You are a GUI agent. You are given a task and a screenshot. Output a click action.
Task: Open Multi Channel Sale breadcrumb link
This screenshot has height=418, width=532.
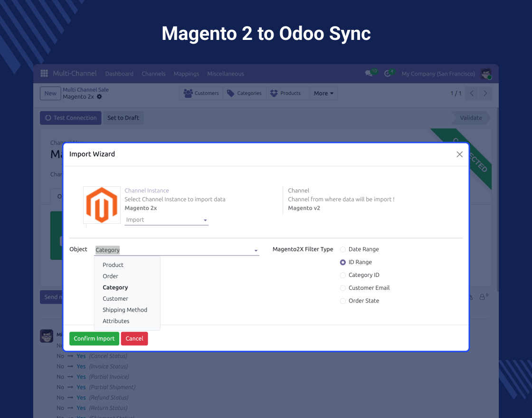click(85, 90)
